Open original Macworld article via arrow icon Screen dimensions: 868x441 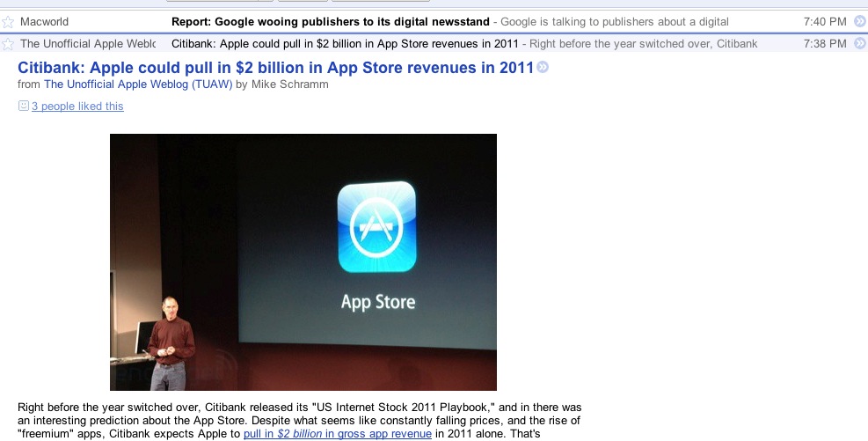coord(860,22)
